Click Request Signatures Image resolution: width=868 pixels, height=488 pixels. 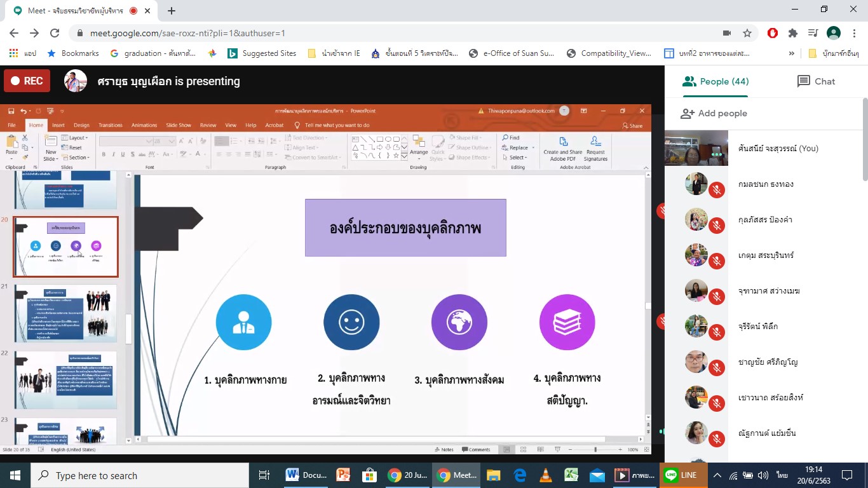[x=595, y=148]
